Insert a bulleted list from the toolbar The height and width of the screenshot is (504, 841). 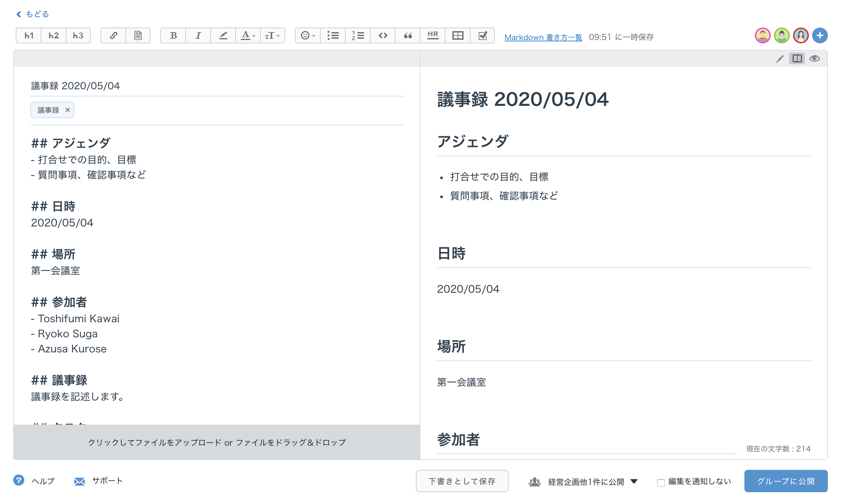(x=333, y=36)
